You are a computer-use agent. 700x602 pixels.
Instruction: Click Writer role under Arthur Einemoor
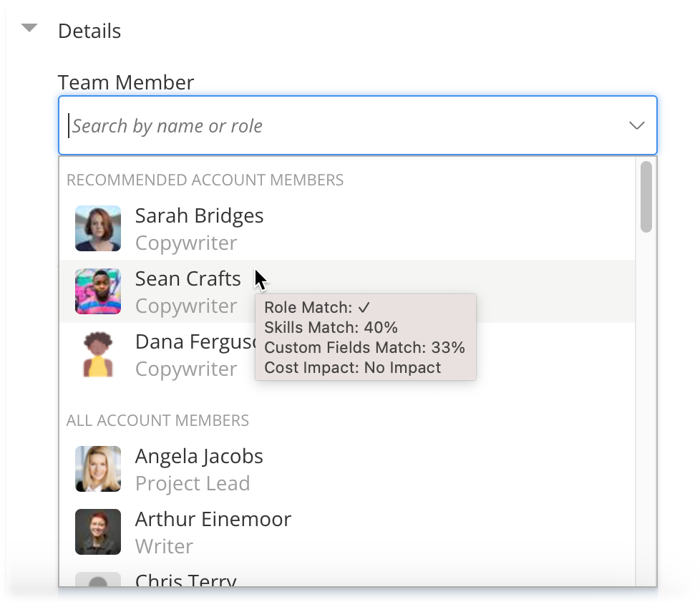tap(165, 546)
